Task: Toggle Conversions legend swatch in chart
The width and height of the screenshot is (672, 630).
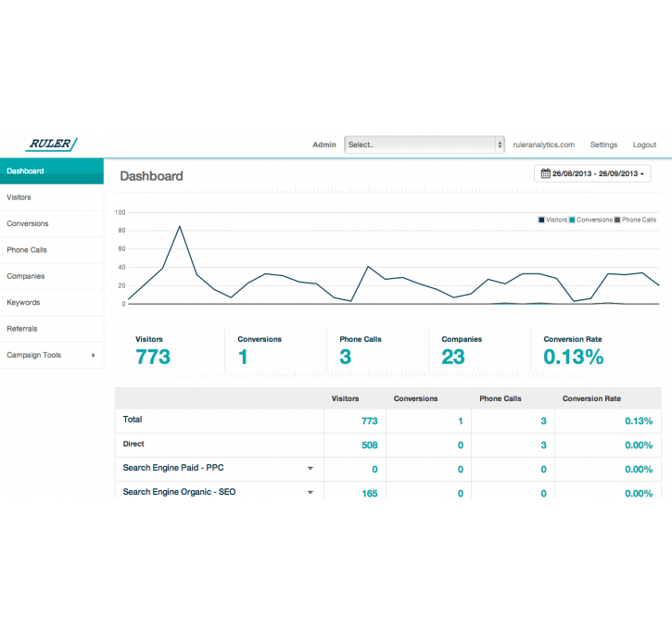Action: 572,220
